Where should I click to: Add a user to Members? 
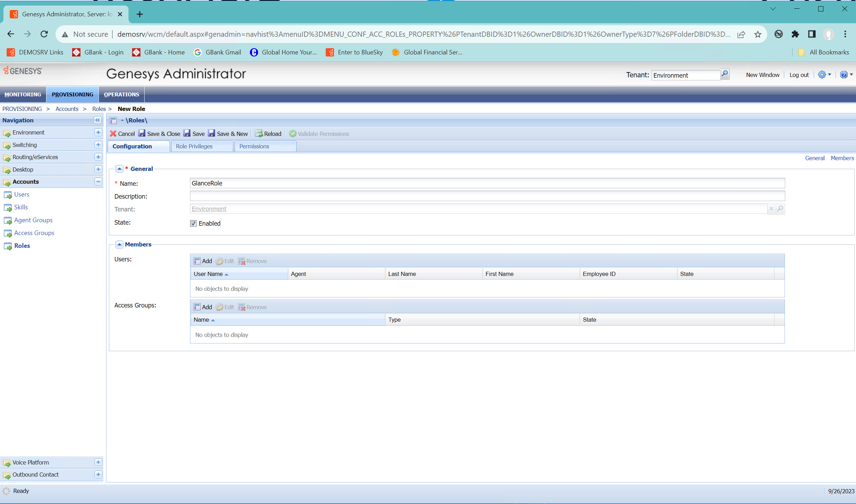tap(203, 261)
